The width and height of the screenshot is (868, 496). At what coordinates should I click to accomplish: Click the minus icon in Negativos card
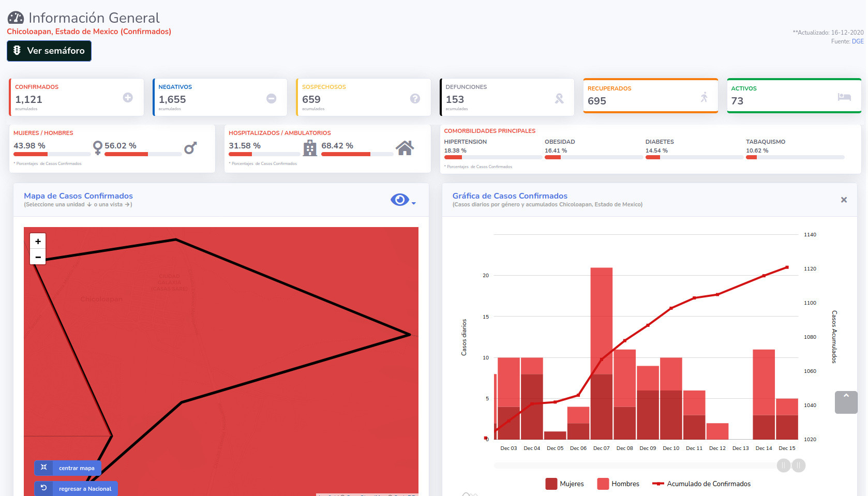tap(272, 98)
